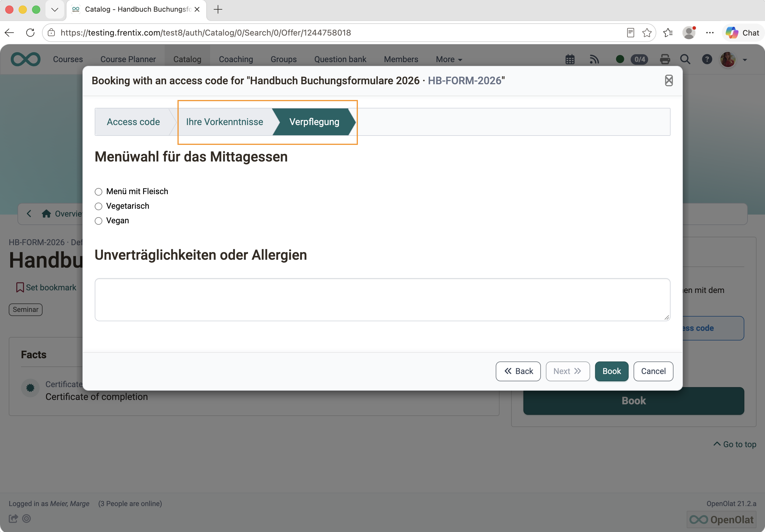The height and width of the screenshot is (532, 765).
Task: Click the Back button in dialog
Action: pos(518,371)
